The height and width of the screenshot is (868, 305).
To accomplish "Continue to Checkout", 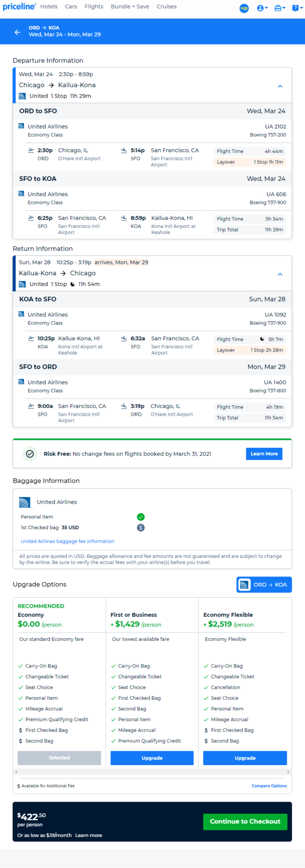I will [x=245, y=821].
